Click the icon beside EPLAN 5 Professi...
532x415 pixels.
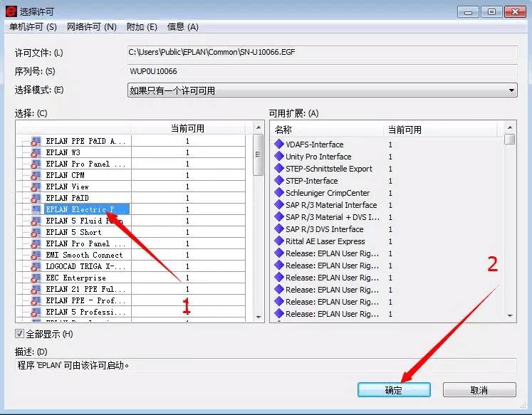coord(36,312)
